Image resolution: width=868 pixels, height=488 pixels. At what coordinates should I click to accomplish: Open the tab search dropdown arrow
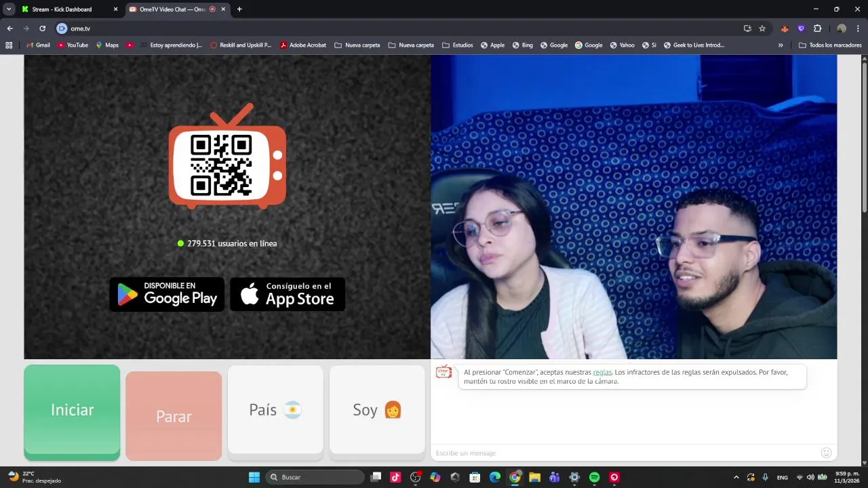9,9
